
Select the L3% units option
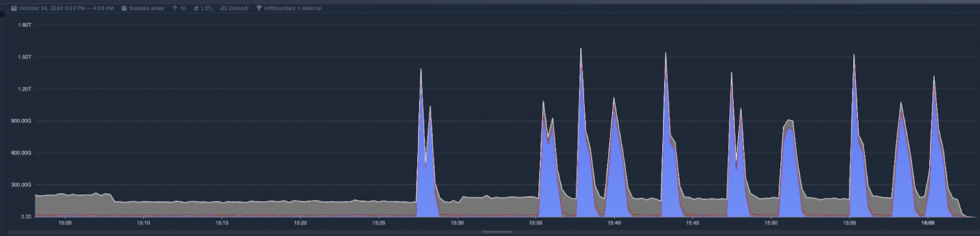pos(207,8)
